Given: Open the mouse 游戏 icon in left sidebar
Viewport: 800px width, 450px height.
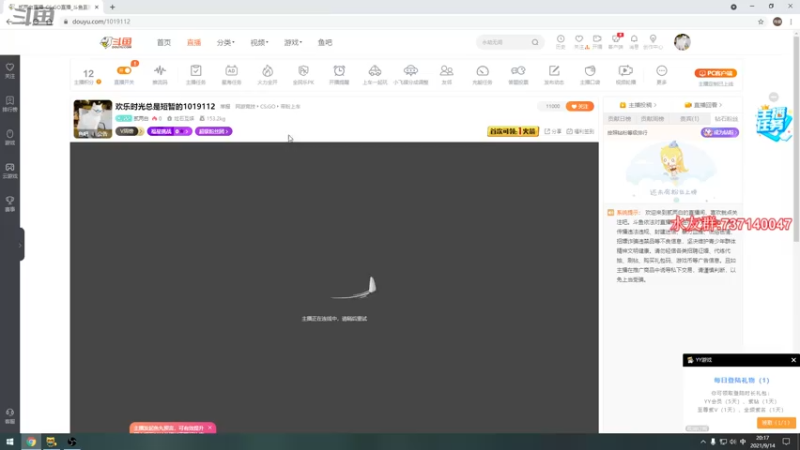Looking at the screenshot, I should [x=10, y=137].
